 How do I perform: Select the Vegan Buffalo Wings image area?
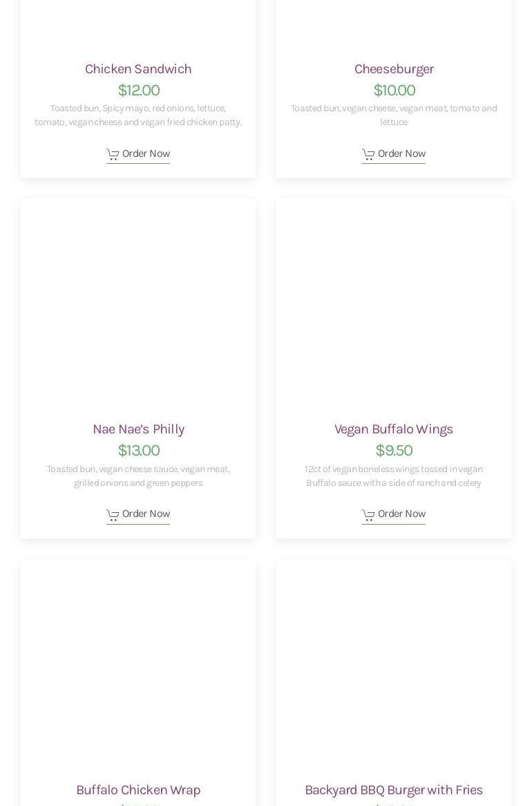394,306
